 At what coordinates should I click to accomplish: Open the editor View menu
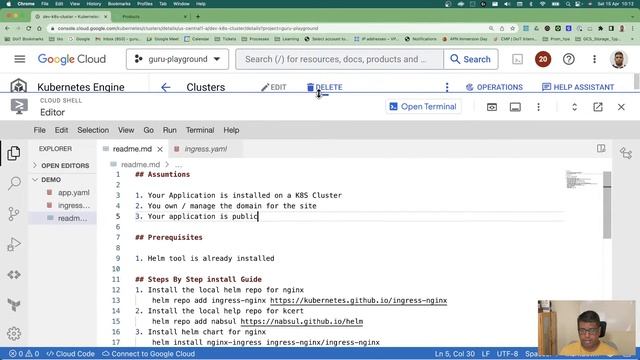(126, 130)
